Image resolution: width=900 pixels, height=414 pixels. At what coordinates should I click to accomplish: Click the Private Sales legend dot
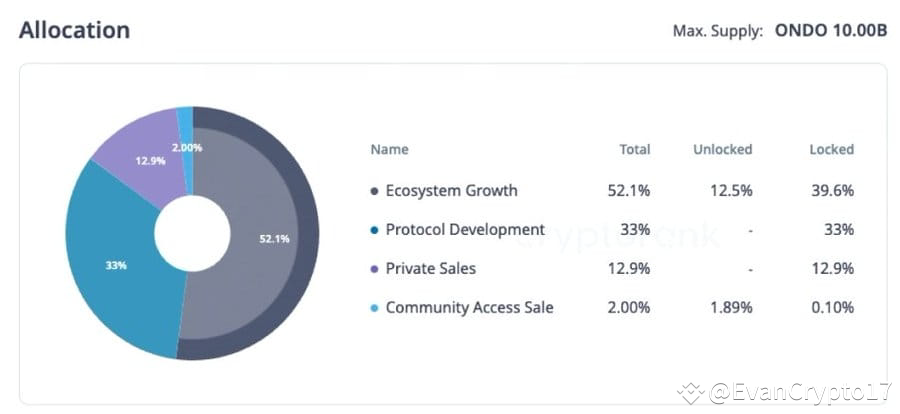click(374, 269)
